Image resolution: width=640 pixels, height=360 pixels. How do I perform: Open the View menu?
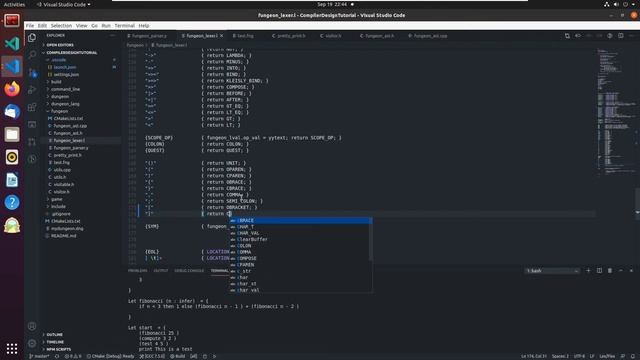pyautogui.click(x=81, y=25)
